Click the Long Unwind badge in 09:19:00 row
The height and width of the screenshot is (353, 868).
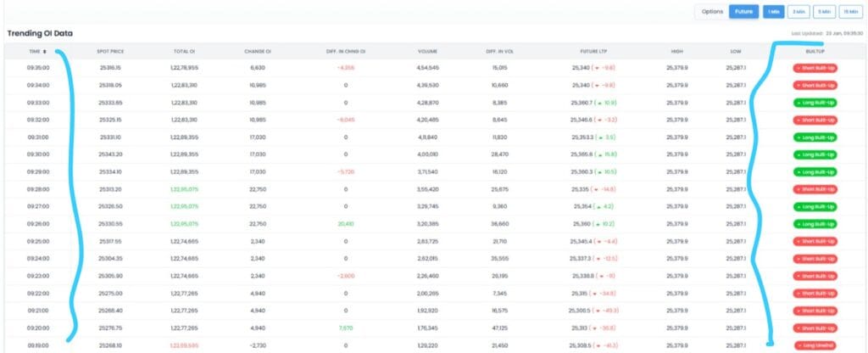pyautogui.click(x=815, y=345)
